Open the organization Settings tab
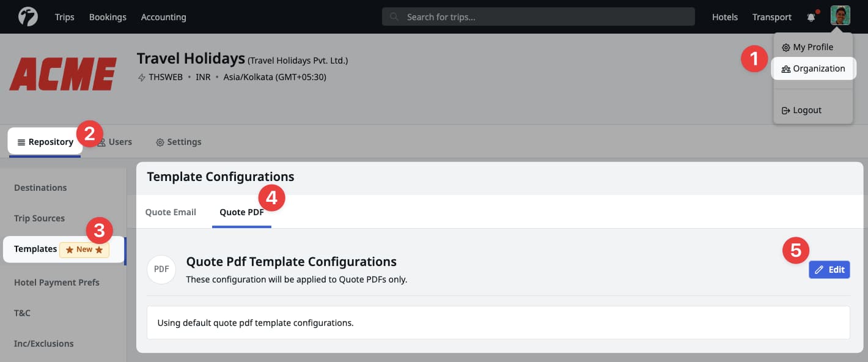Viewport: 868px width, 362px height. pyautogui.click(x=178, y=142)
